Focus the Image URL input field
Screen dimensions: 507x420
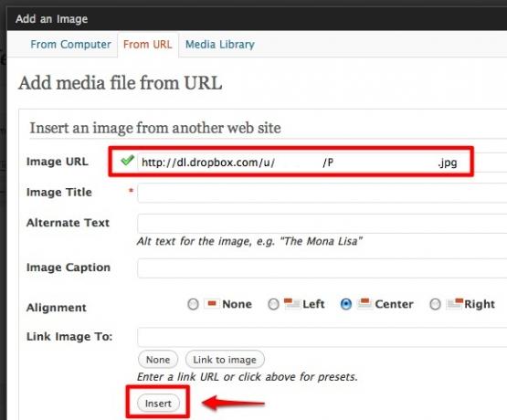point(322,163)
